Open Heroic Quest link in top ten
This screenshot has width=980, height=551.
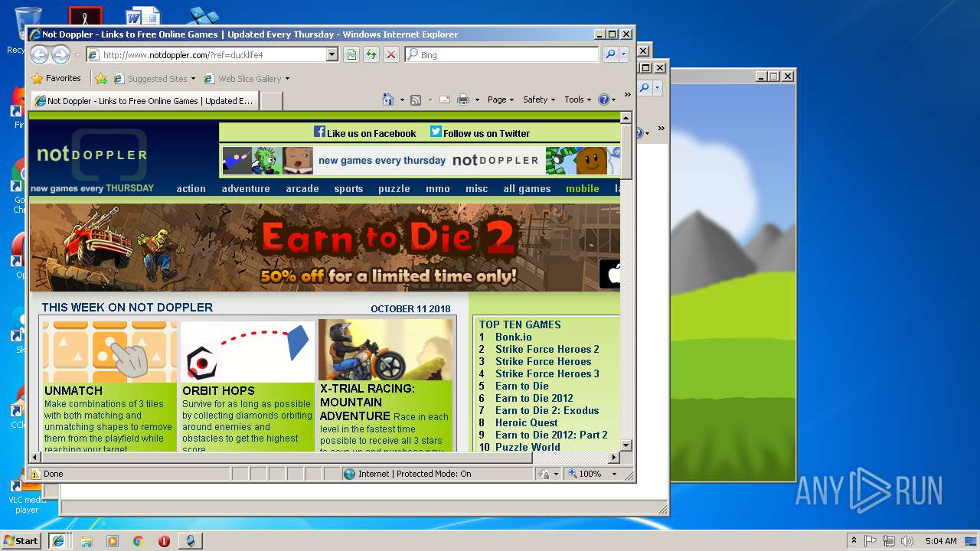click(x=526, y=422)
